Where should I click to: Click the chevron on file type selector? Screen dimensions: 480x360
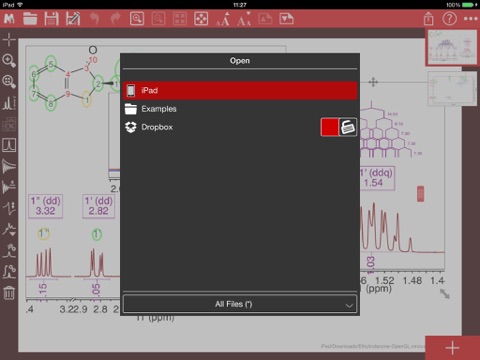[349, 305]
